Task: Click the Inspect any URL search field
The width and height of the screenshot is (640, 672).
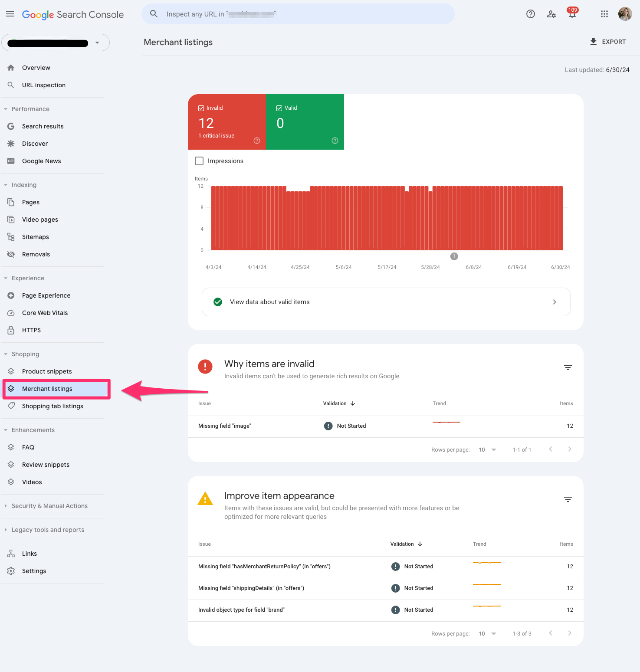Action: (x=298, y=14)
